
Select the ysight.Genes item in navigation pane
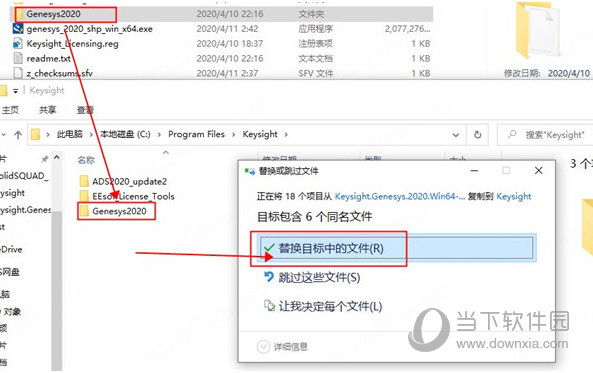coord(25,210)
